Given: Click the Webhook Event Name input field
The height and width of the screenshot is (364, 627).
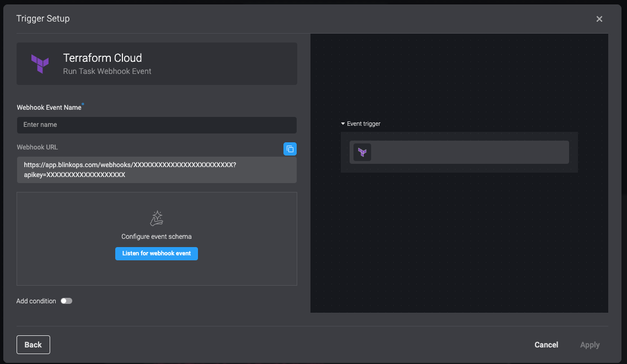Looking at the screenshot, I should [x=156, y=125].
